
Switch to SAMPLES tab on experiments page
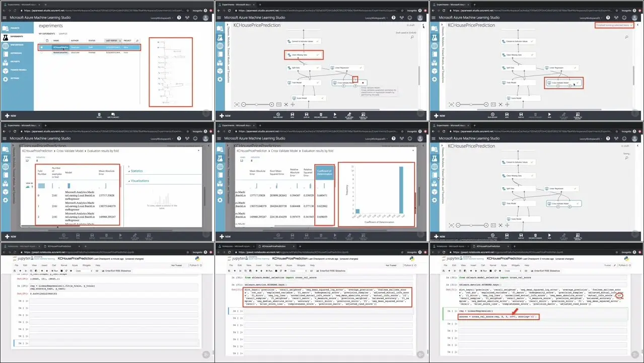tap(63, 34)
